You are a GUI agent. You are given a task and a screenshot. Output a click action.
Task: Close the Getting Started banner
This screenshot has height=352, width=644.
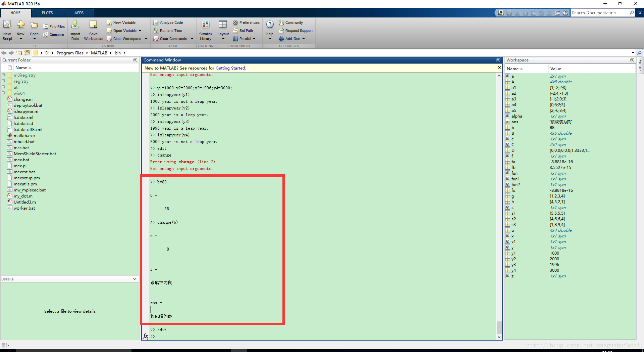point(499,68)
